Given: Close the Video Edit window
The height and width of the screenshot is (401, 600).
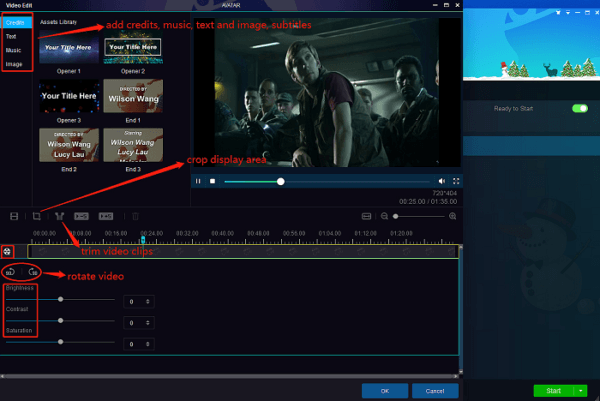Looking at the screenshot, I should [457, 5].
